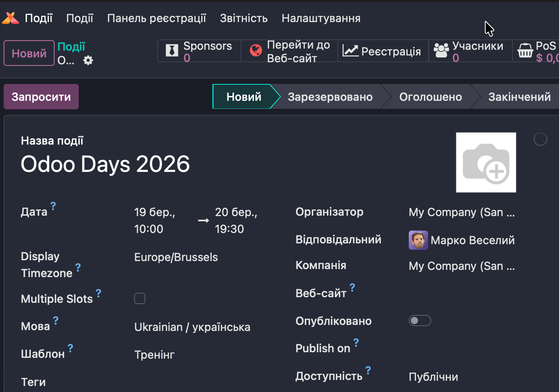The width and height of the screenshot is (559, 392).
Task: Open help tooltip next to Дата
Action: (53, 206)
